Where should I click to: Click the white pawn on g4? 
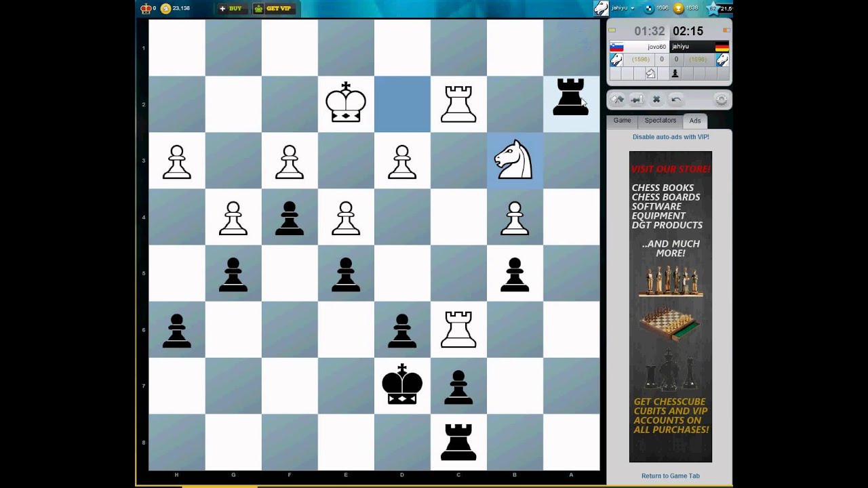tap(233, 218)
